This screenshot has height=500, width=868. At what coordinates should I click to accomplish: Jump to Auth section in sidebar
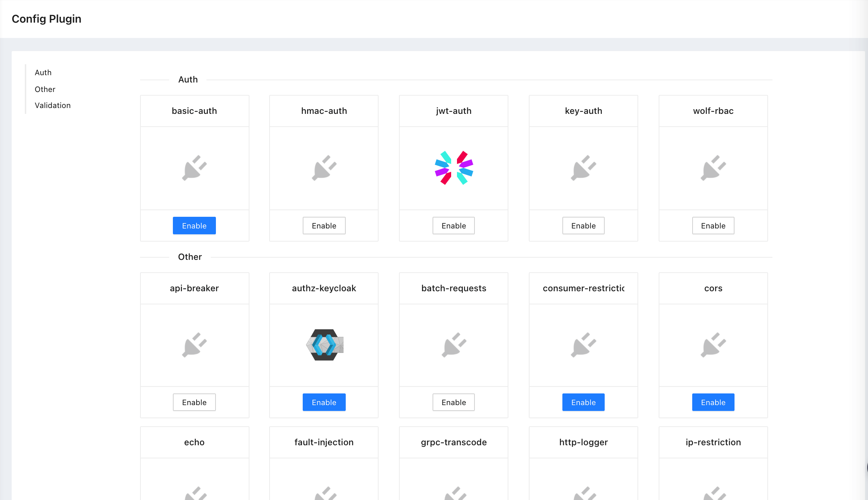[x=43, y=73]
